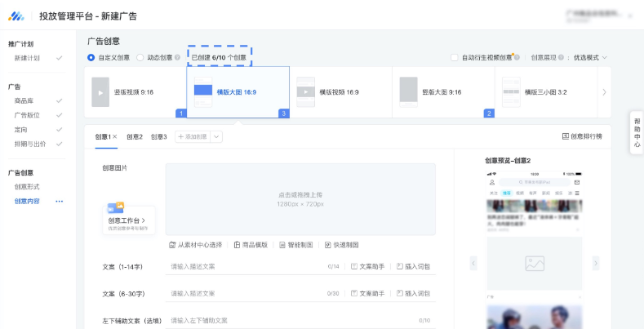Choose the 横版视频 16:9 creative format
Viewport: 644px width, 329px height.
click(305, 91)
